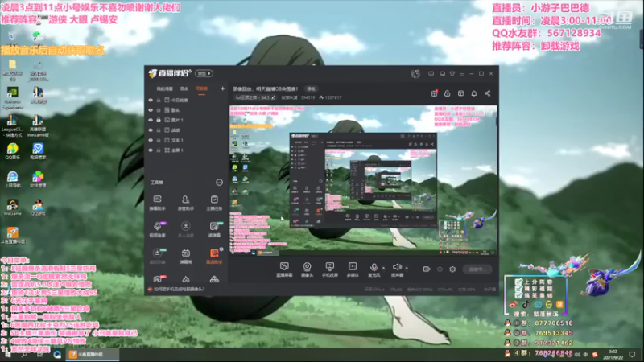Toggle visibility of 全屏 1 source
This screenshot has width=644, height=362.
pos(151,150)
